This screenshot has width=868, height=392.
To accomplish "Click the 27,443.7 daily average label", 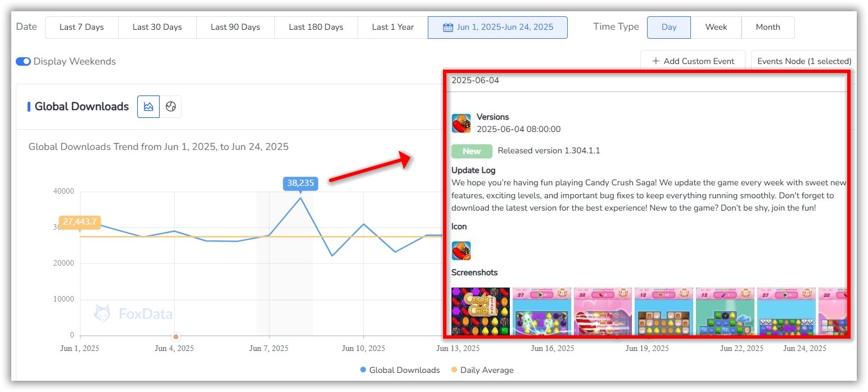I will pos(80,222).
